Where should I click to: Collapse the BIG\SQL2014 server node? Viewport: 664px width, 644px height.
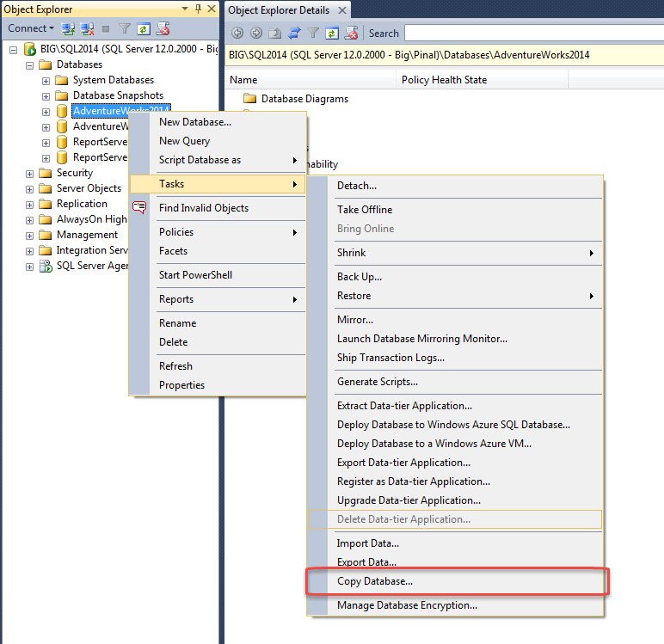point(14,50)
